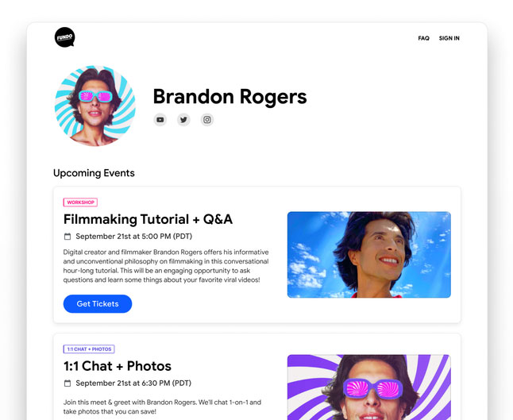This screenshot has width=513, height=420.
Task: Click Get Tickets for Filmmaking Tutorial
Action: pos(98,304)
